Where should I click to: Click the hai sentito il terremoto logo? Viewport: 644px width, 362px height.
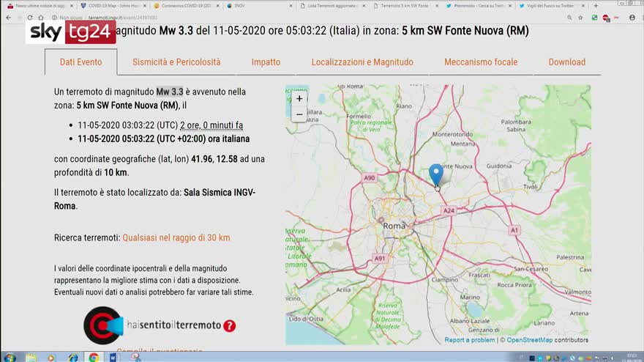click(104, 325)
